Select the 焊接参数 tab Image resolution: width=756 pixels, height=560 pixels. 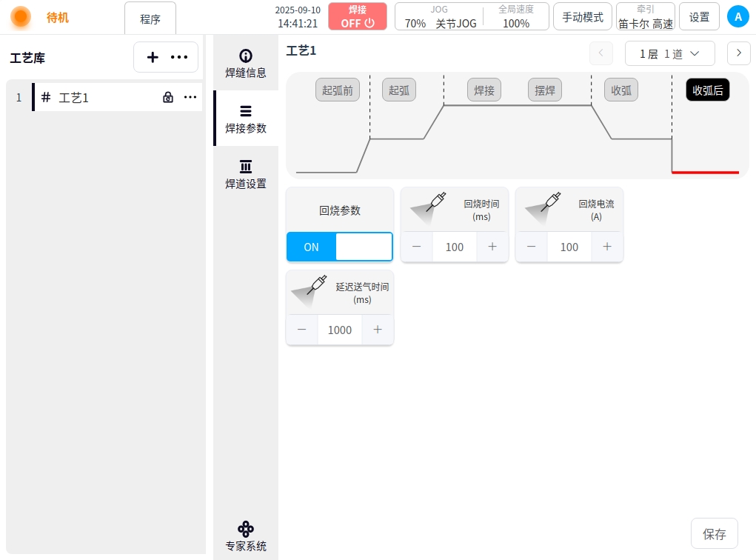point(245,119)
